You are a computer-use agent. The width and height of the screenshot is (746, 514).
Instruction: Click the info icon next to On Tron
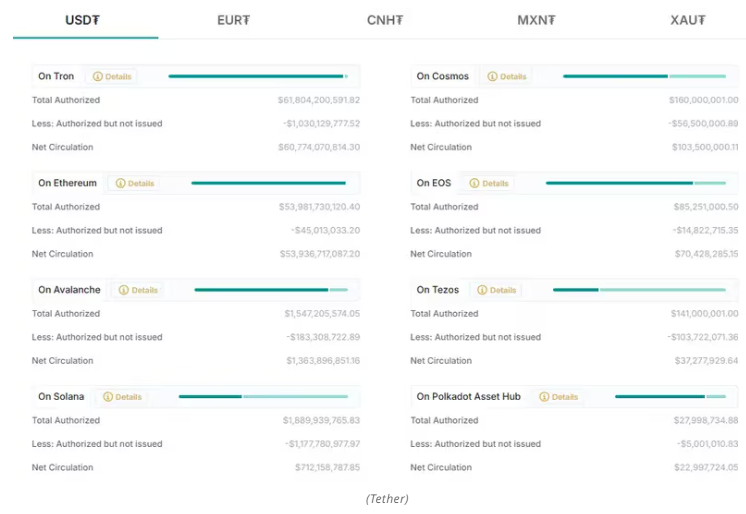click(x=98, y=76)
